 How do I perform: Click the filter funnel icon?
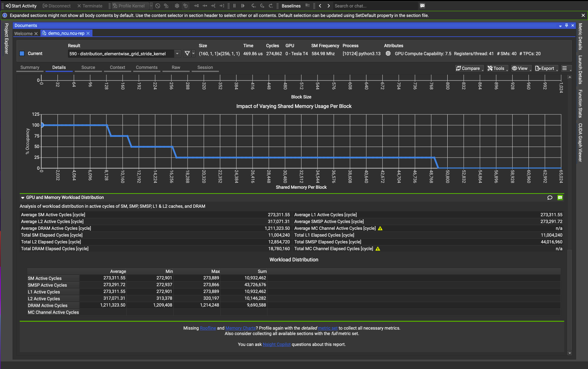pos(187,54)
